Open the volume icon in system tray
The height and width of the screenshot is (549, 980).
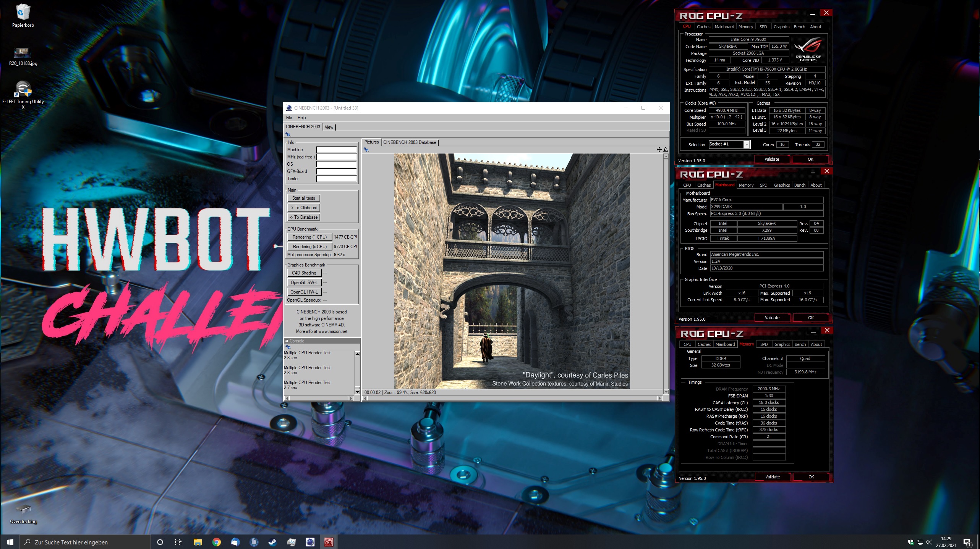pyautogui.click(x=929, y=542)
